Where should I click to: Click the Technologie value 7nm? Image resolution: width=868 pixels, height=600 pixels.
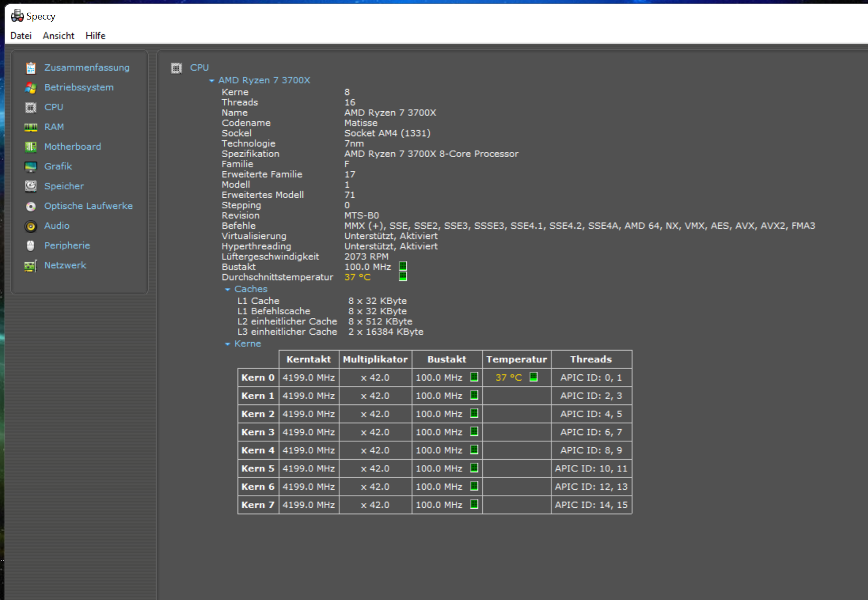354,143
